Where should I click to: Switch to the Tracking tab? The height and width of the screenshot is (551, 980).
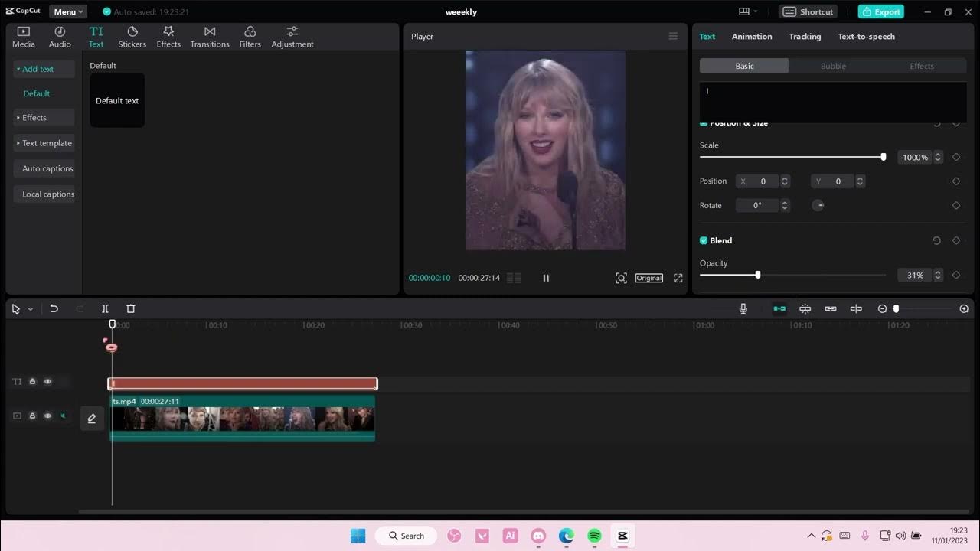tap(805, 37)
